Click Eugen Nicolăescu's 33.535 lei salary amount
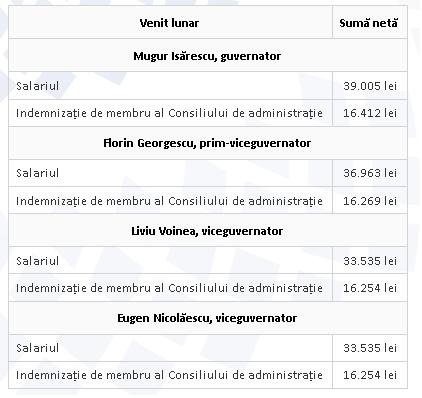Viewport: 422px width, 398px height. [x=370, y=348]
